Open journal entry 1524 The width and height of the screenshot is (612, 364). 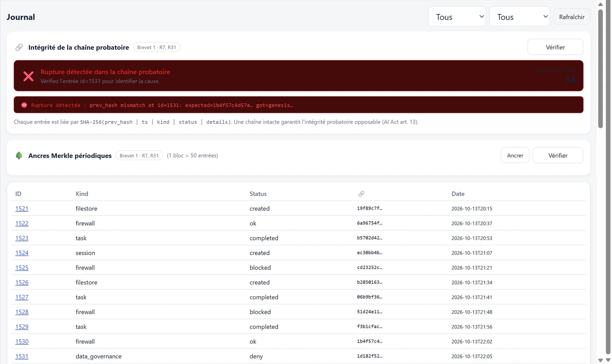click(22, 253)
